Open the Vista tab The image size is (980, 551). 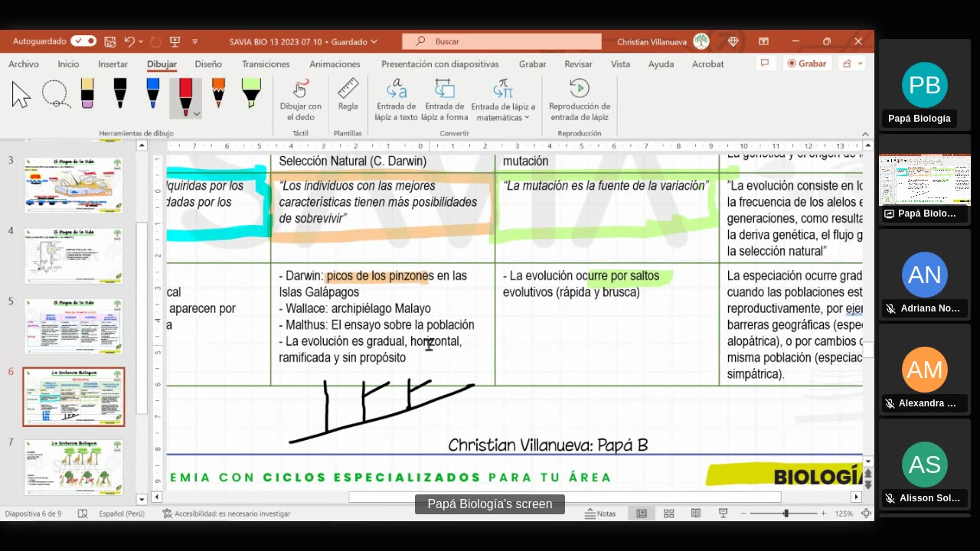tap(620, 64)
